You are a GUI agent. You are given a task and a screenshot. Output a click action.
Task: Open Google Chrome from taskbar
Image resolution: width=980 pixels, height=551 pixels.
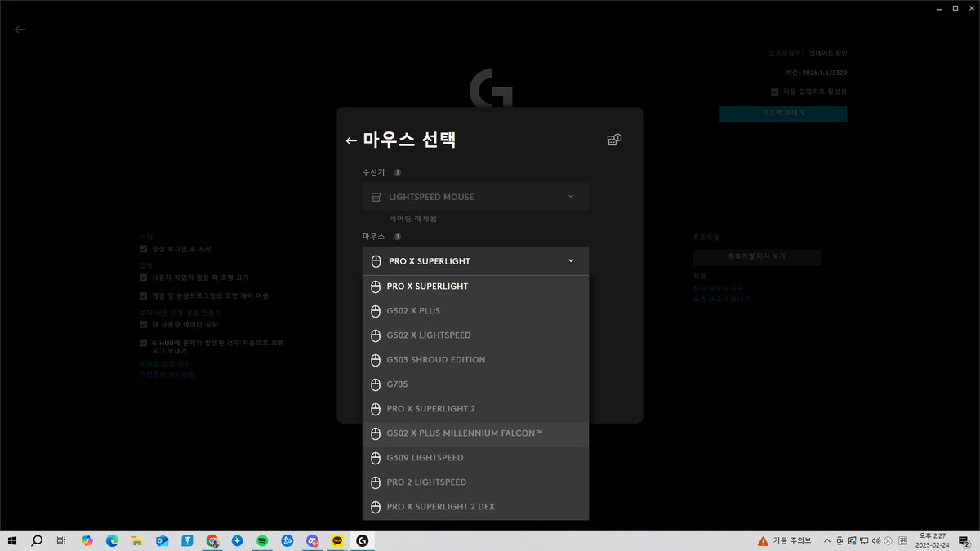[x=212, y=540]
